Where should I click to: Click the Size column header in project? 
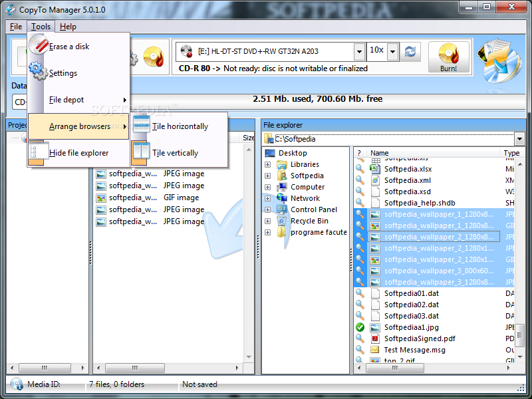(x=249, y=138)
